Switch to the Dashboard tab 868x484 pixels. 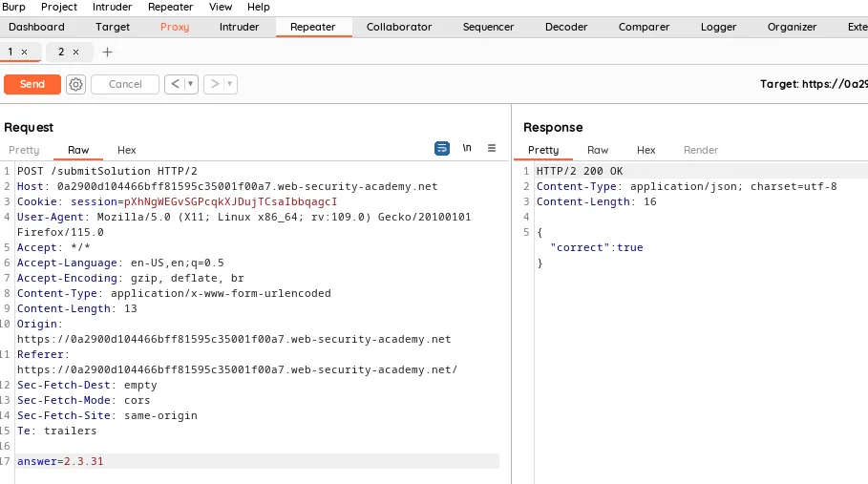(36, 27)
